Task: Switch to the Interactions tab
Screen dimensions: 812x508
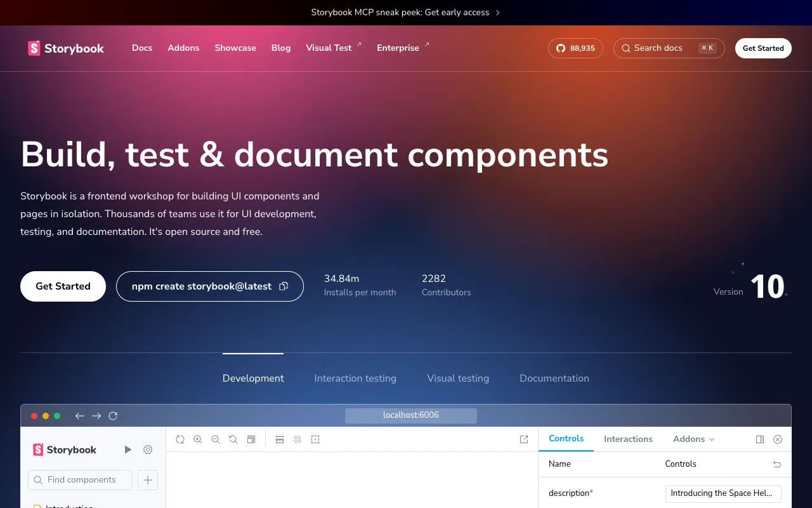Action: point(628,439)
